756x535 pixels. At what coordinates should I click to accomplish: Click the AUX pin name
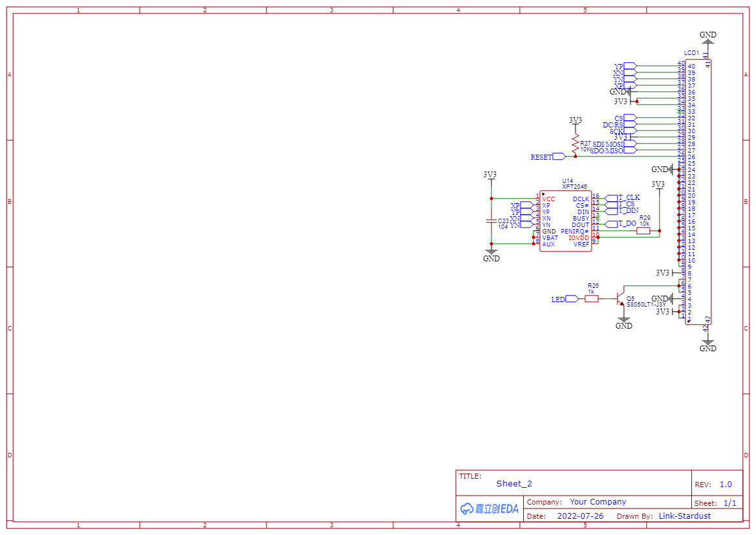point(548,244)
